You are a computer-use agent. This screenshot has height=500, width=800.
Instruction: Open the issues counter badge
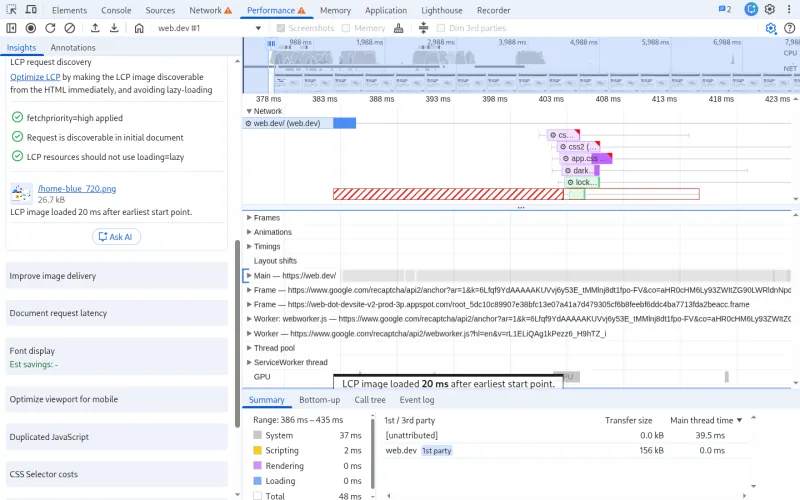tap(725, 9)
